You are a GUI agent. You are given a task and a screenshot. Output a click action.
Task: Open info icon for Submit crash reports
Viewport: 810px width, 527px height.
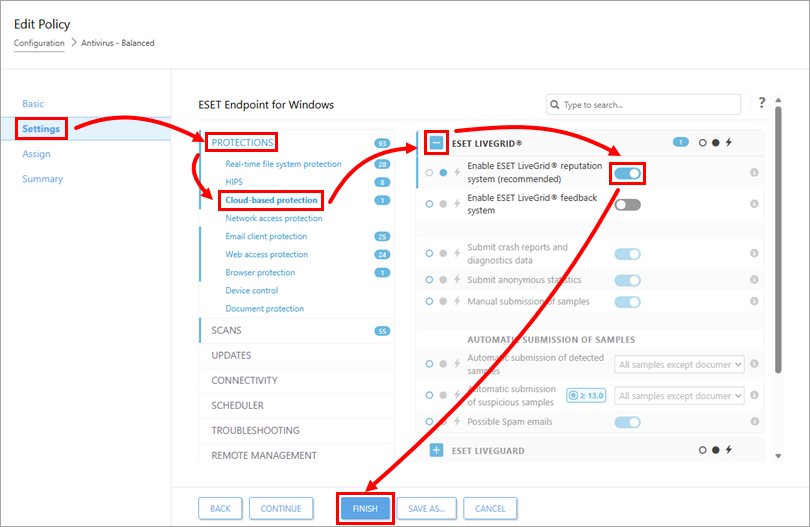coord(754,253)
